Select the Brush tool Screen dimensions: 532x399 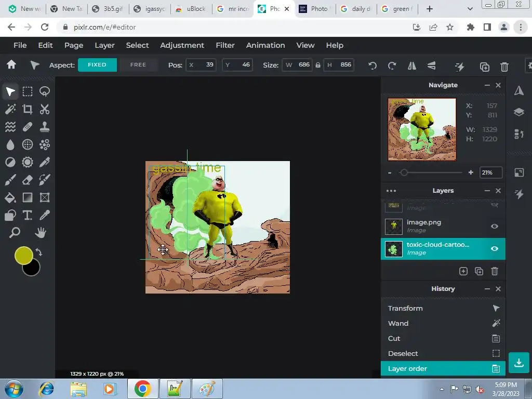pyautogui.click(x=10, y=180)
